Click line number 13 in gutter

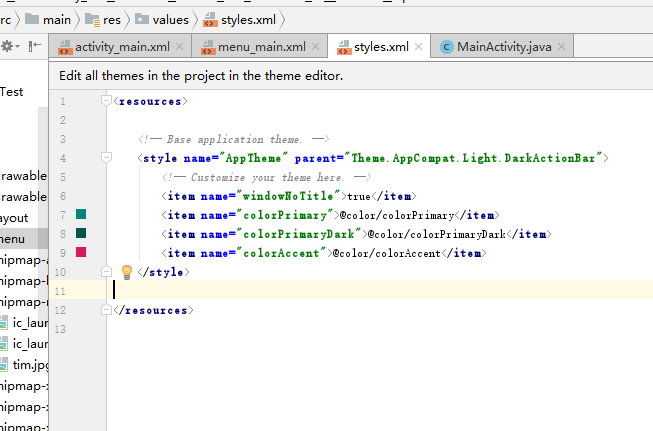pos(60,329)
